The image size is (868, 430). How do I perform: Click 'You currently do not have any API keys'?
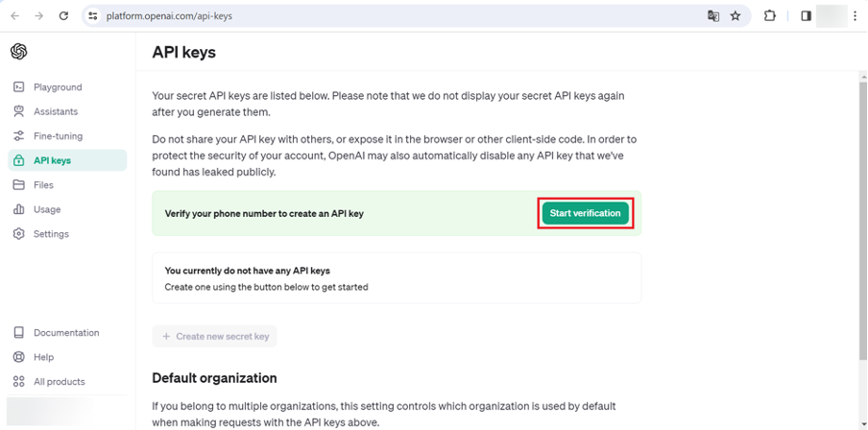point(248,271)
